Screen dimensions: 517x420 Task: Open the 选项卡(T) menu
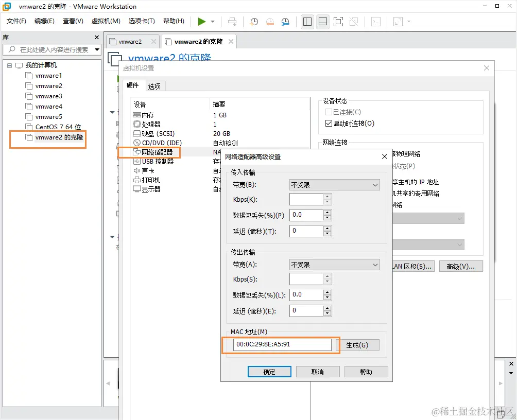click(142, 21)
